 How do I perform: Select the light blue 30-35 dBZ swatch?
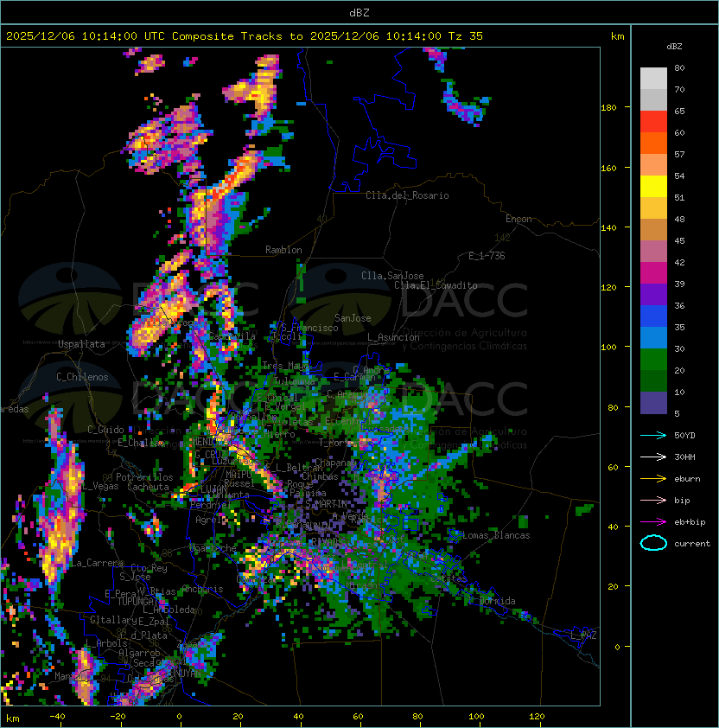[653, 337]
